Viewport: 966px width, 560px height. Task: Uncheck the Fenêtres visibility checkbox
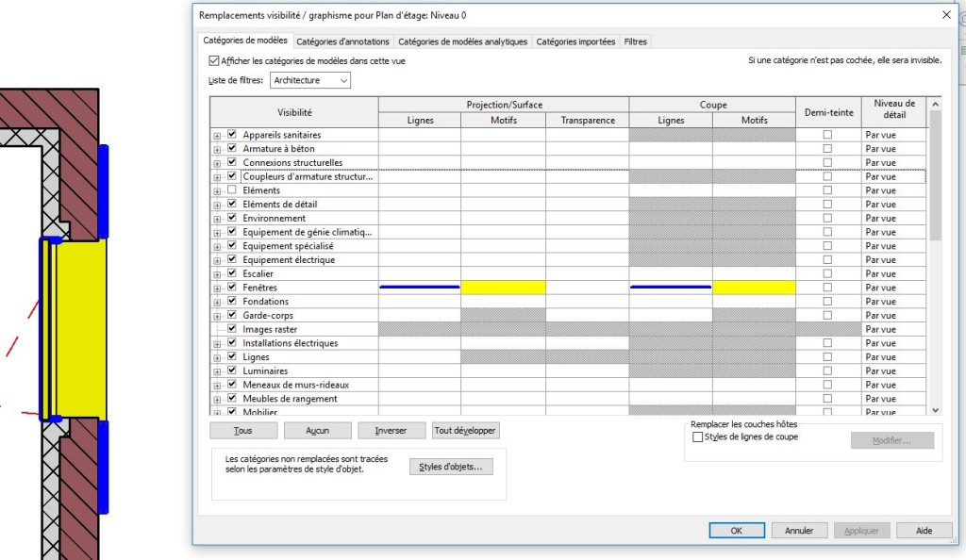(x=231, y=288)
